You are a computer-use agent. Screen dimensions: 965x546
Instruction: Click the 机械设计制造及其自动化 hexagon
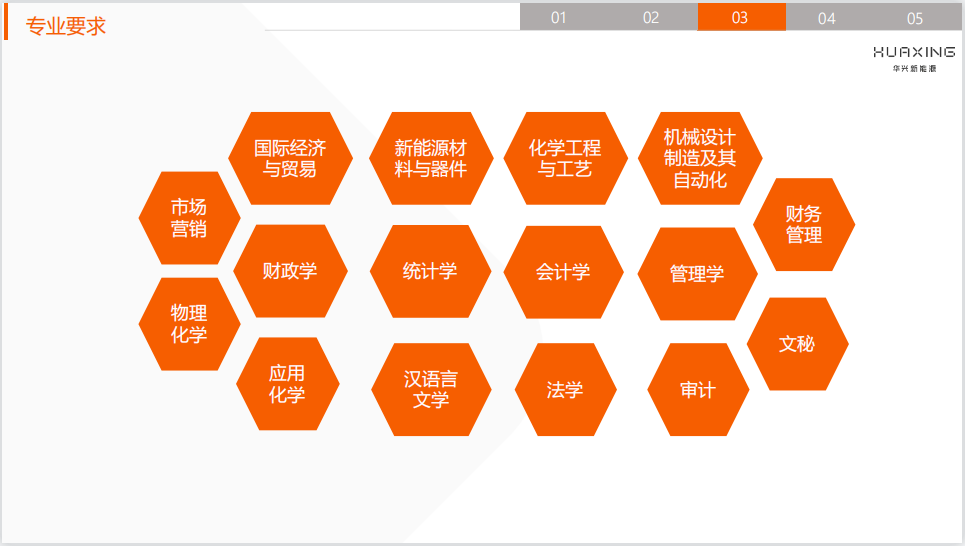tap(700, 158)
